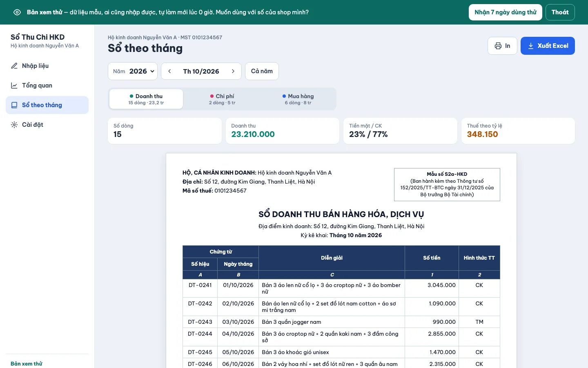
Task: Click voucher number DT-0244
Action: [200, 334]
